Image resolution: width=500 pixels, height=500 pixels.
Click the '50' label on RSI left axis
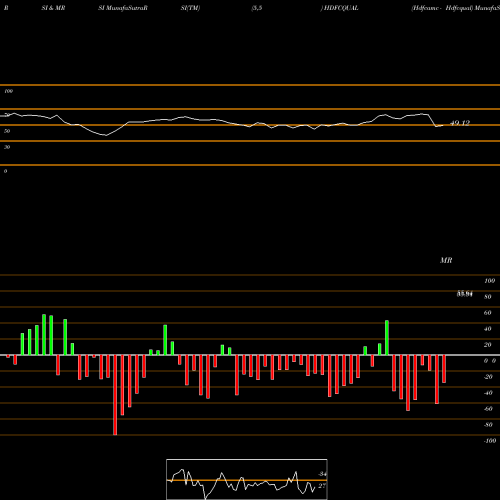point(7,131)
